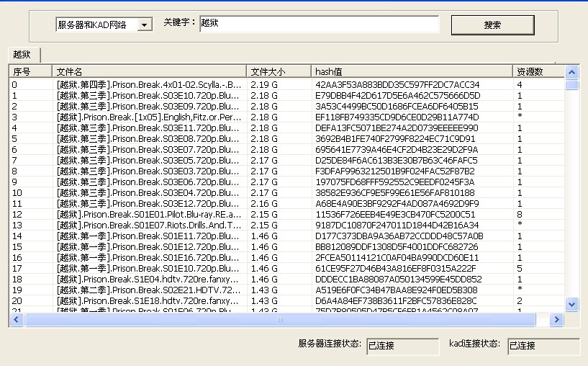Viewport: 588px width, 366px height.
Task: Click into the 关键字 keyword input field
Action: [319, 24]
